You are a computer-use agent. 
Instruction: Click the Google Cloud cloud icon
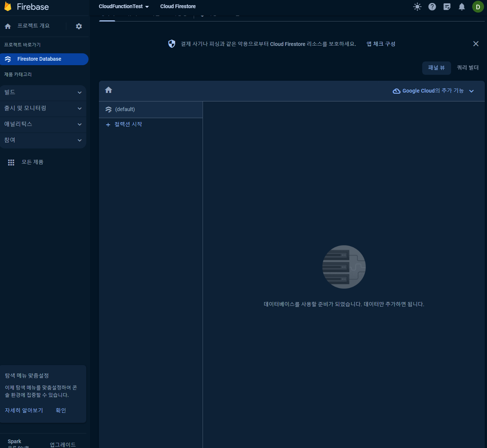coord(396,91)
